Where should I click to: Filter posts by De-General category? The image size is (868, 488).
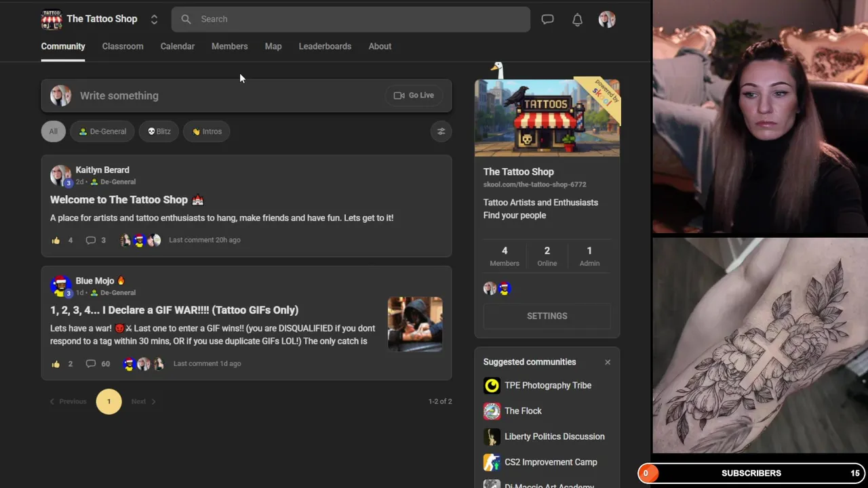pos(102,131)
